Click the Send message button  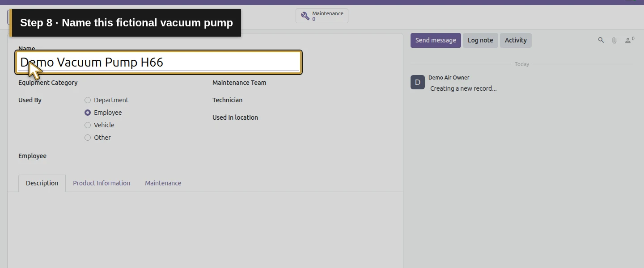436,40
